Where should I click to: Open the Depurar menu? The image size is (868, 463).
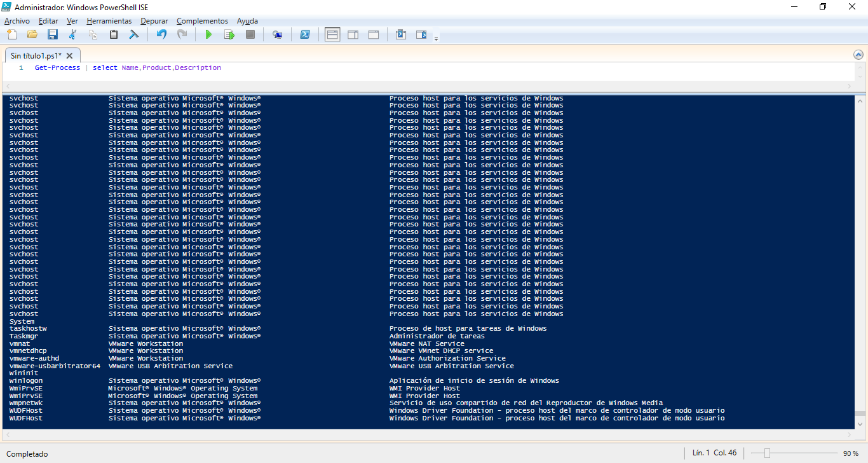point(154,21)
